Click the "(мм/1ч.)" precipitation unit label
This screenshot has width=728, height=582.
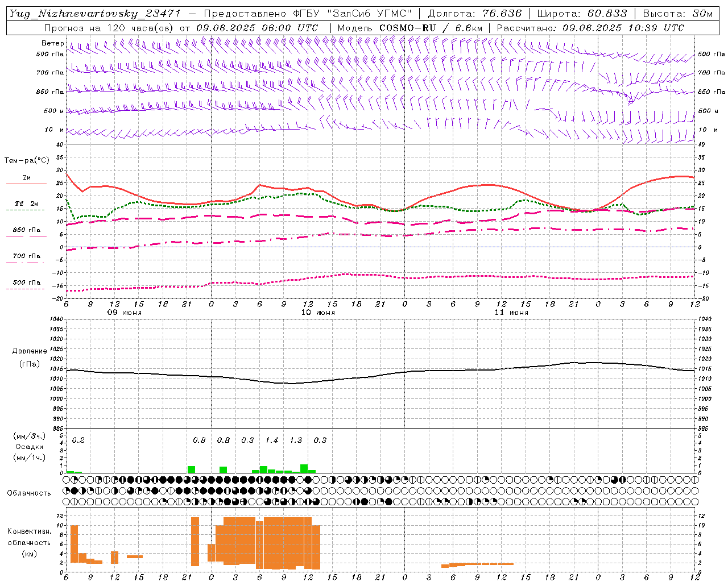[x=30, y=458]
